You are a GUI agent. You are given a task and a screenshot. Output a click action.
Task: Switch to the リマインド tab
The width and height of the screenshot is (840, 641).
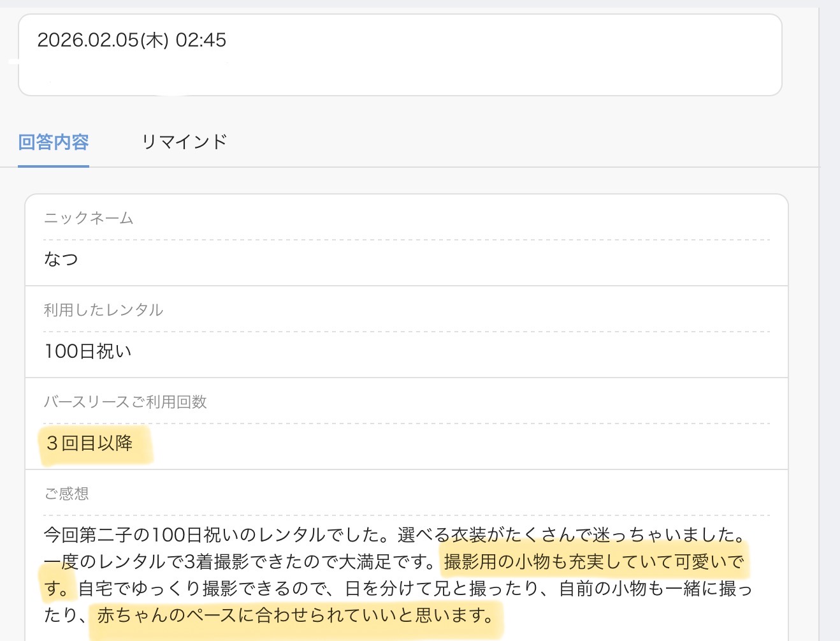pyautogui.click(x=184, y=142)
